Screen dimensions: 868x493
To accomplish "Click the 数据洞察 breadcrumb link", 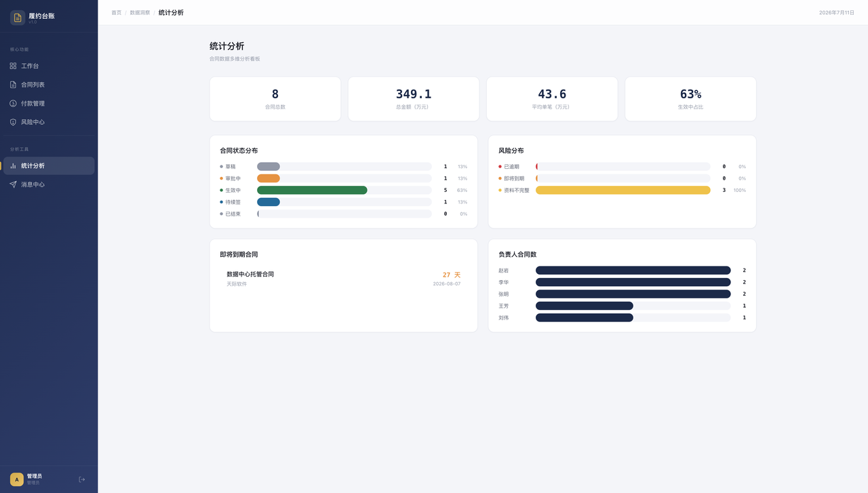I will click(140, 12).
